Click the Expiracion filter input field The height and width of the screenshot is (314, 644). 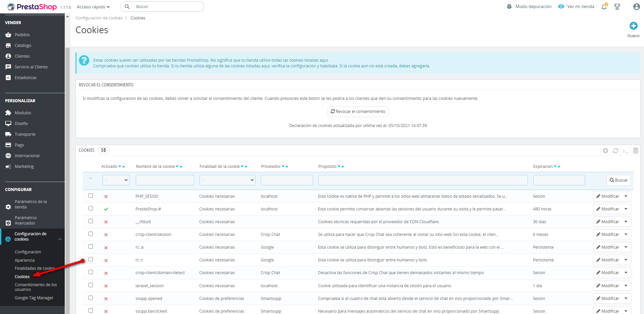[559, 180]
